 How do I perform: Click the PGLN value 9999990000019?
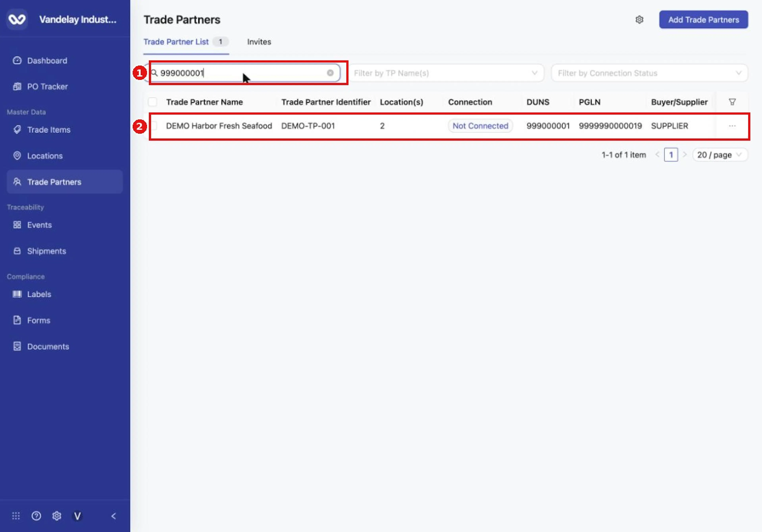click(x=610, y=126)
